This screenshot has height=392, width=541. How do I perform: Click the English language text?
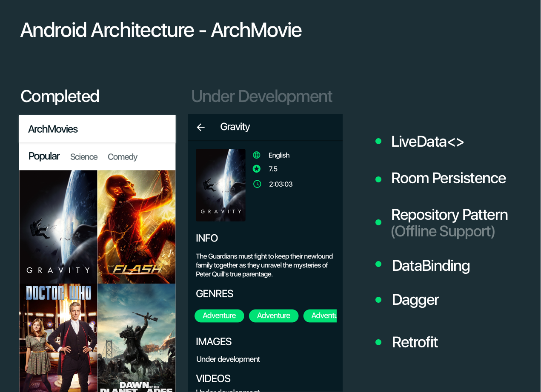pyautogui.click(x=279, y=156)
